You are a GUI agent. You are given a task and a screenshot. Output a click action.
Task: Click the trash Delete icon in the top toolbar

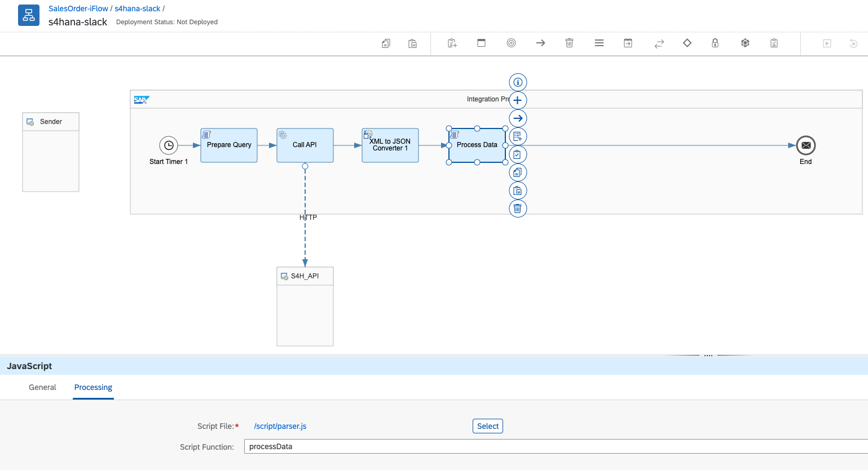point(569,43)
